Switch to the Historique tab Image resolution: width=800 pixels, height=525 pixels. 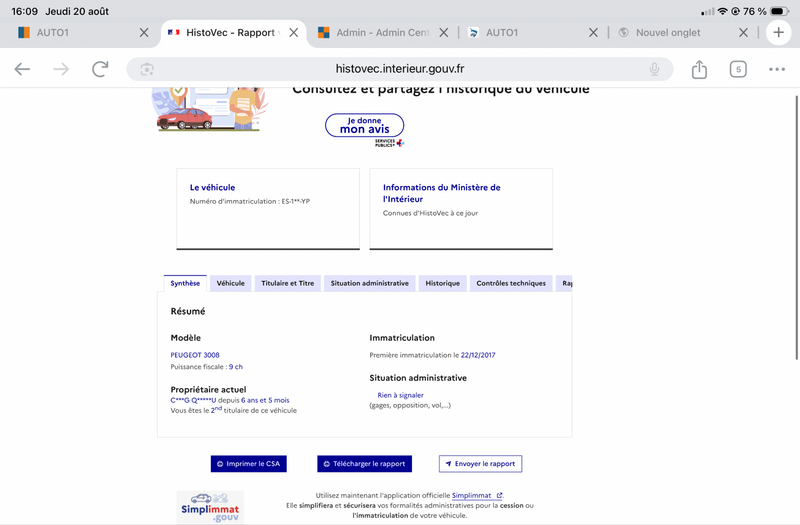[x=442, y=283]
